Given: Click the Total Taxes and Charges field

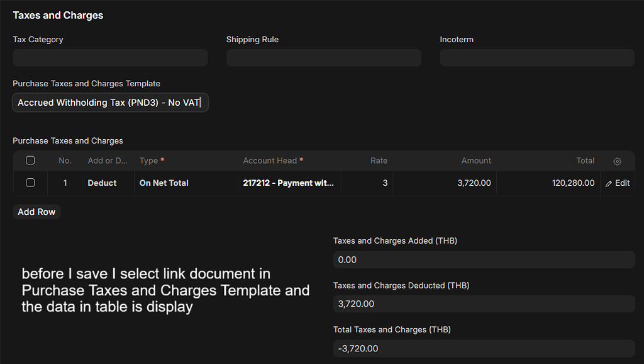Looking at the screenshot, I should [484, 348].
